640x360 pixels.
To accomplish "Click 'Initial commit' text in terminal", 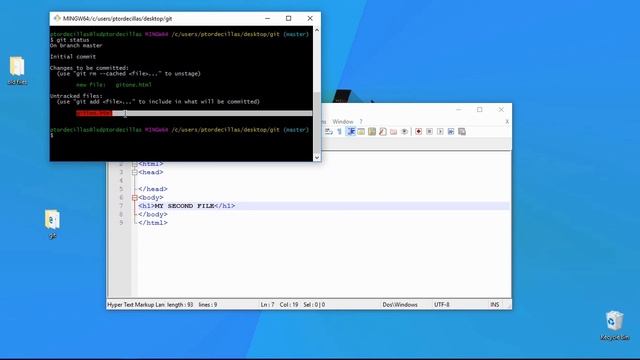I will pos(73,57).
